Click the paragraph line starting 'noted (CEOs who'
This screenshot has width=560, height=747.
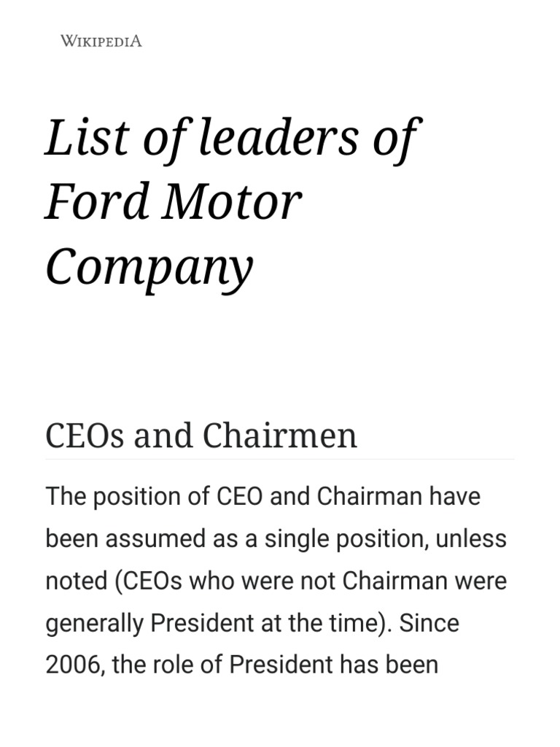pyautogui.click(x=276, y=581)
